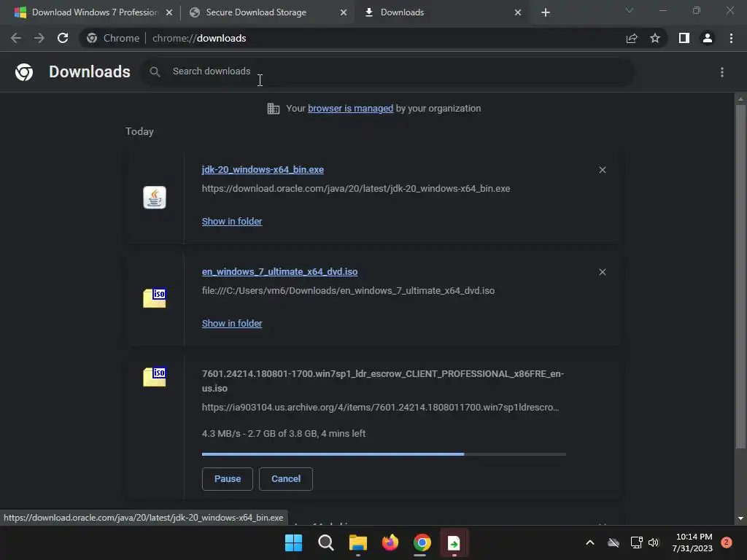Open the Downloads page more actions menu
The width and height of the screenshot is (747, 560).
(722, 72)
